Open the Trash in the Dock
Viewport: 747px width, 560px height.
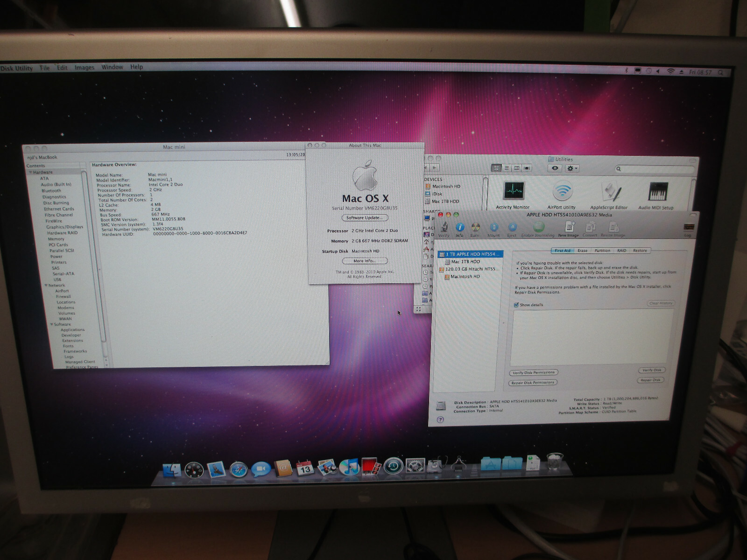tap(555, 462)
